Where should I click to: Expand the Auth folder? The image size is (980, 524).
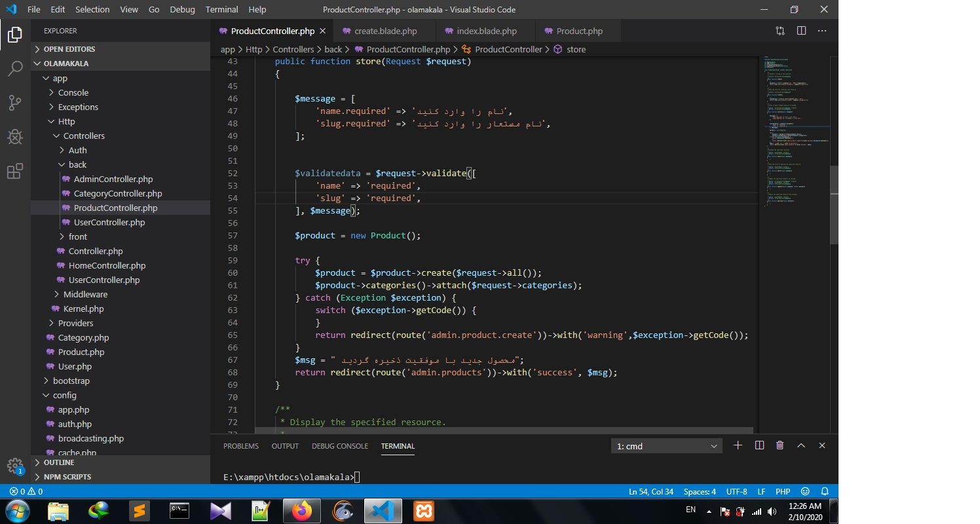click(x=121, y=150)
